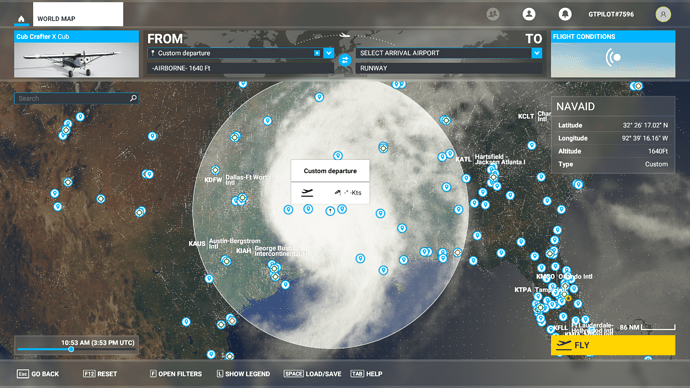Click the home icon tab
This screenshot has height=388, width=690.
(21, 18)
